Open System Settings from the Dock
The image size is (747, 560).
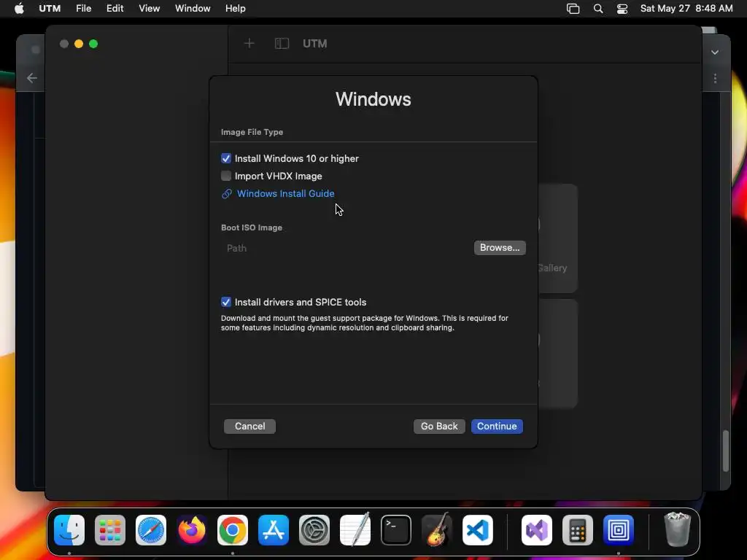[x=314, y=530]
